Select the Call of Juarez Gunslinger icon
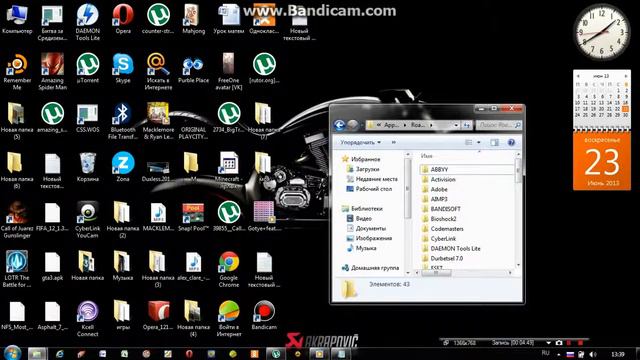Viewport: 640px width, 360px height. (17, 220)
